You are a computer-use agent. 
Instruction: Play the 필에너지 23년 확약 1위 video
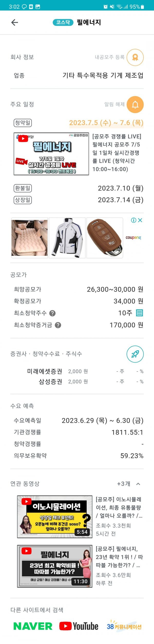coord(55,566)
